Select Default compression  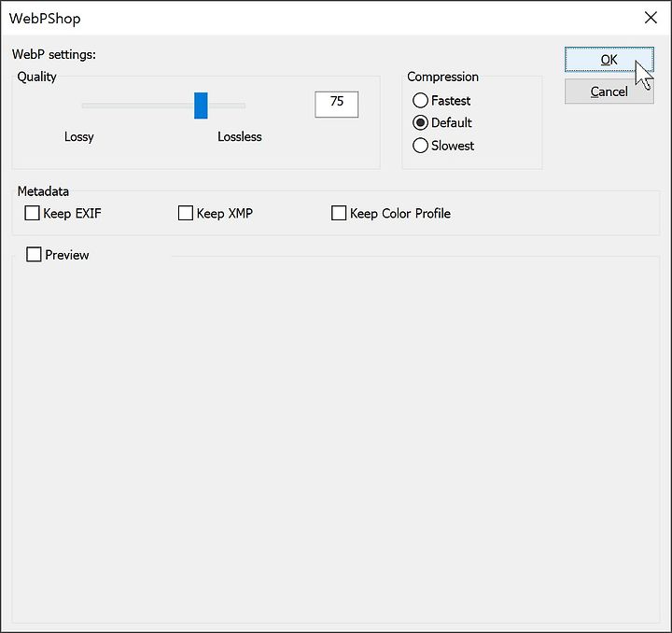point(442,123)
